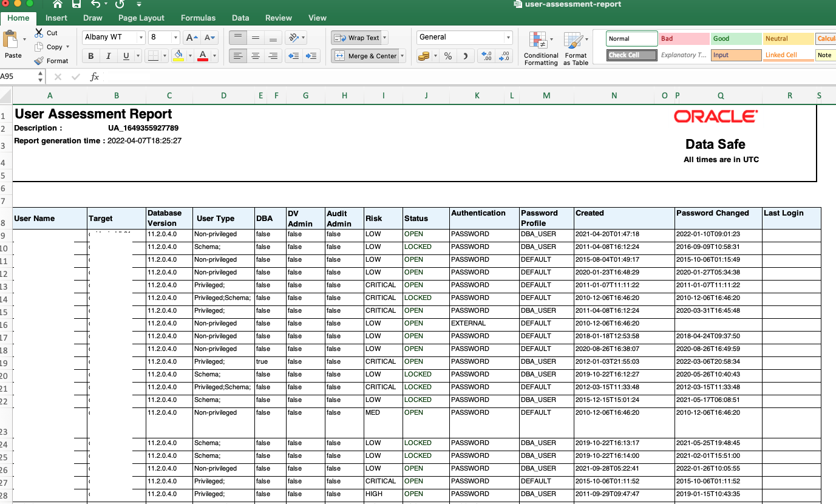Toggle Wrap Text for the cell
Screen dimensions: 836x504
click(x=357, y=38)
